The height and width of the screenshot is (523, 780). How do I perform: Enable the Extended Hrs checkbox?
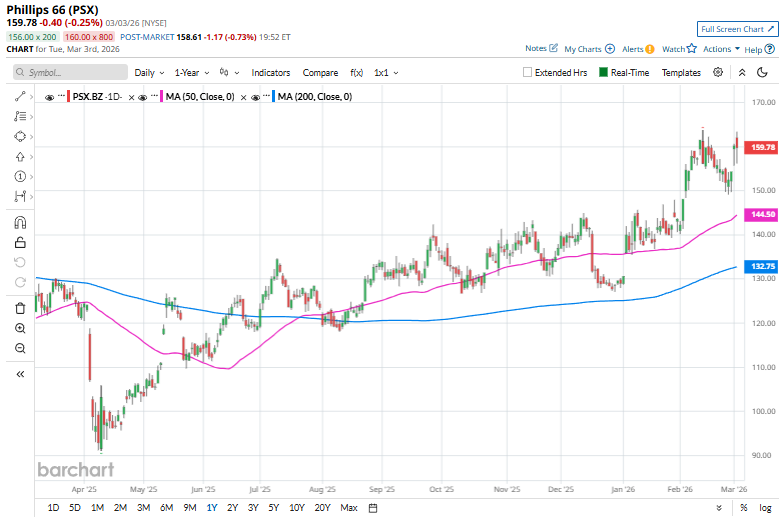528,73
